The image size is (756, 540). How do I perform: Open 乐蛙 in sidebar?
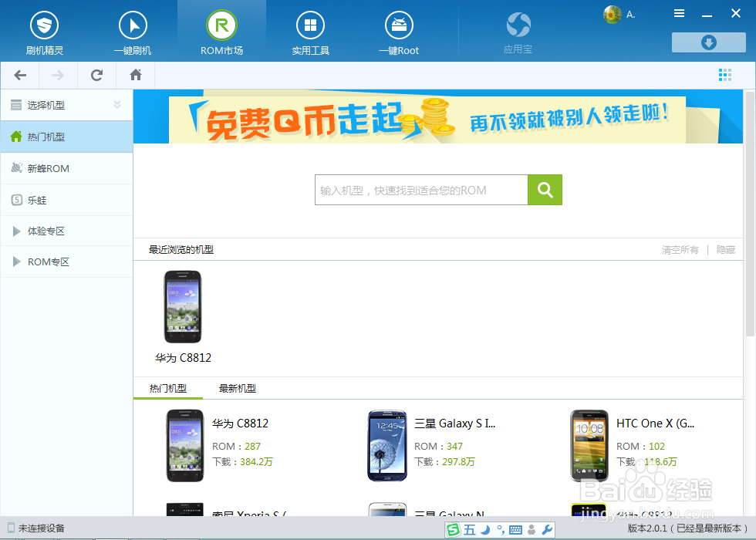(66, 200)
